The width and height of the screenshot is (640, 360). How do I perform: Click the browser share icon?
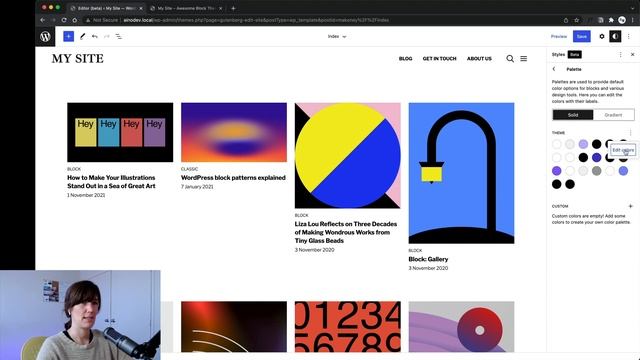tap(566, 20)
